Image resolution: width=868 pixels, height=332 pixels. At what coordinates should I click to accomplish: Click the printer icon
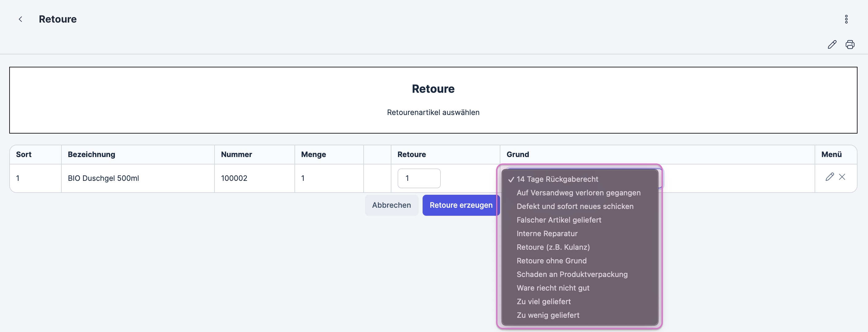tap(850, 45)
